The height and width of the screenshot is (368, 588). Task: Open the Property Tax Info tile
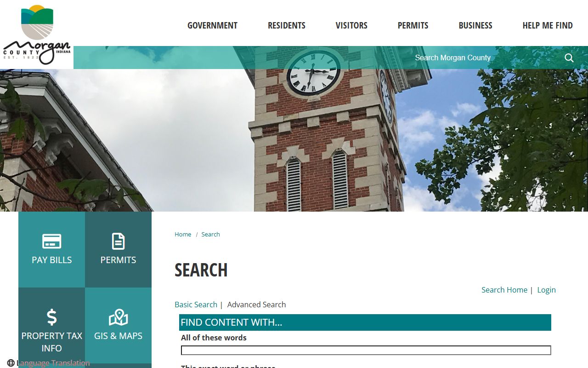click(51, 325)
